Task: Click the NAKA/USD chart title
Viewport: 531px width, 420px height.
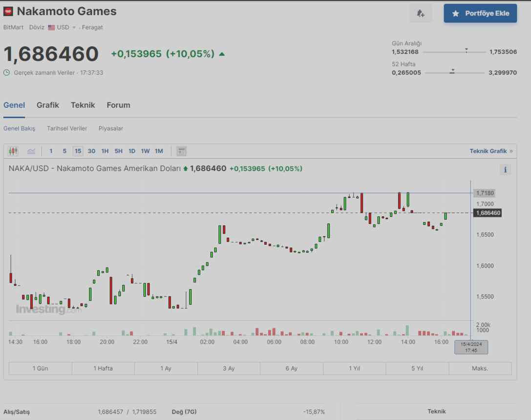Action: pos(94,168)
